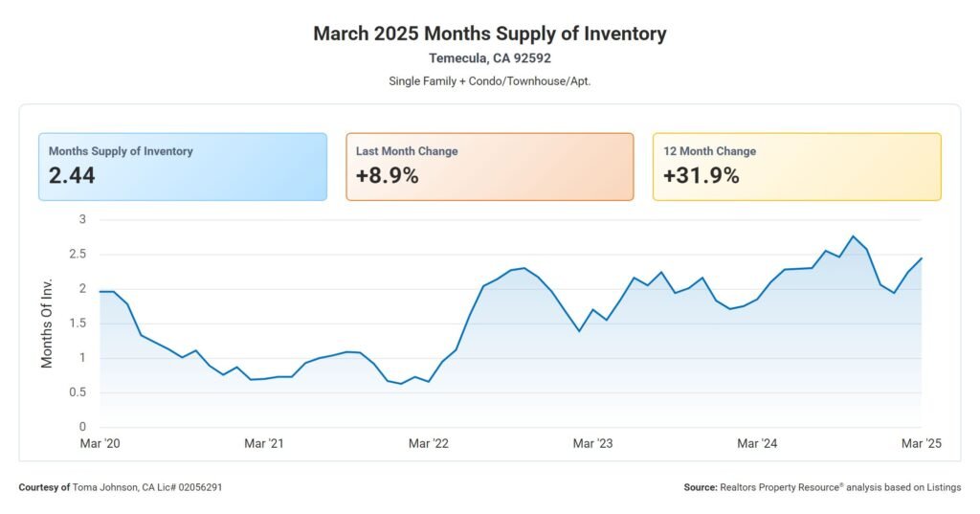
Task: Click the Mar '20 x-axis label
Action: pyautogui.click(x=100, y=443)
